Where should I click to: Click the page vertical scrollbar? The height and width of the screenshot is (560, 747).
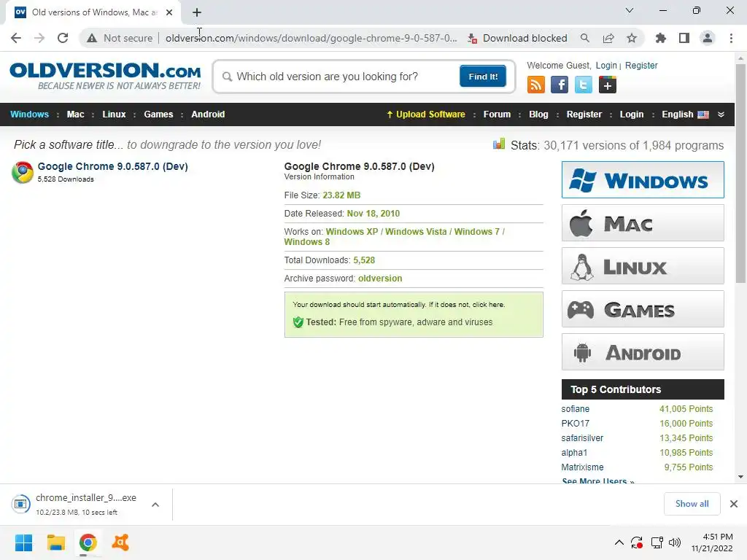(x=740, y=174)
